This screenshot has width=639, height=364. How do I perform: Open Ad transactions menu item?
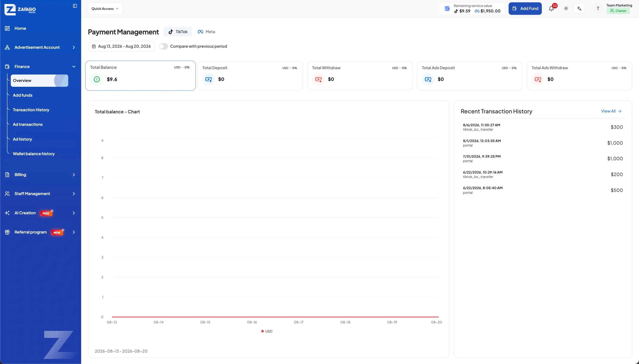coord(28,124)
